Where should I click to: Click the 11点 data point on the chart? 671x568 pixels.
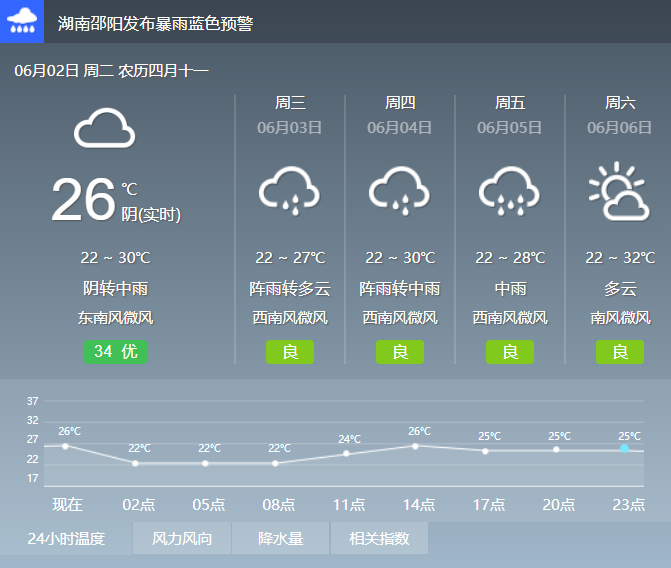click(x=346, y=453)
